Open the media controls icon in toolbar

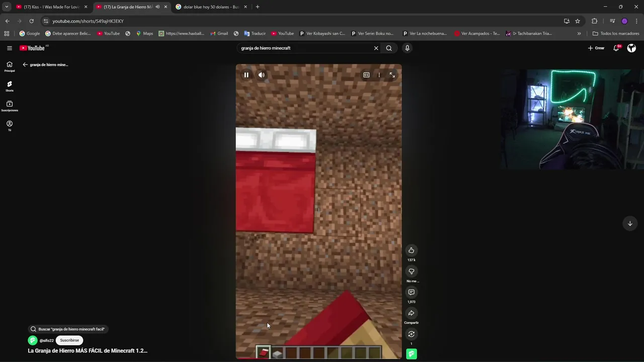pyautogui.click(x=612, y=21)
